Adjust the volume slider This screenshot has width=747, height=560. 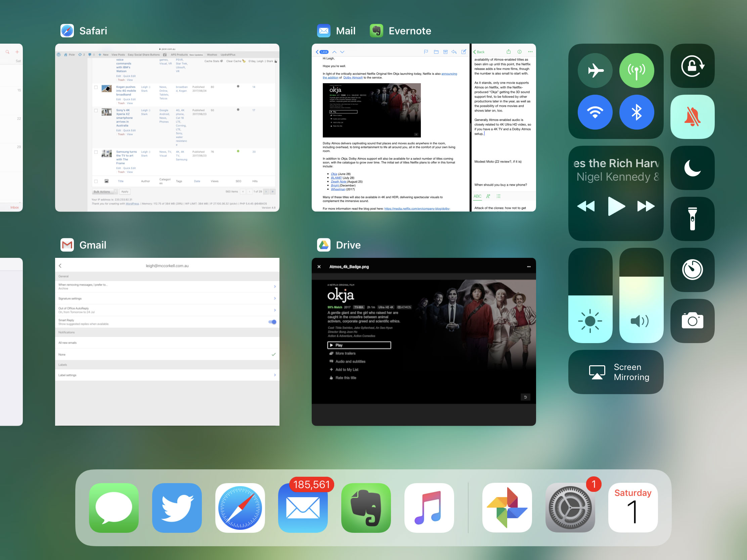point(641,295)
